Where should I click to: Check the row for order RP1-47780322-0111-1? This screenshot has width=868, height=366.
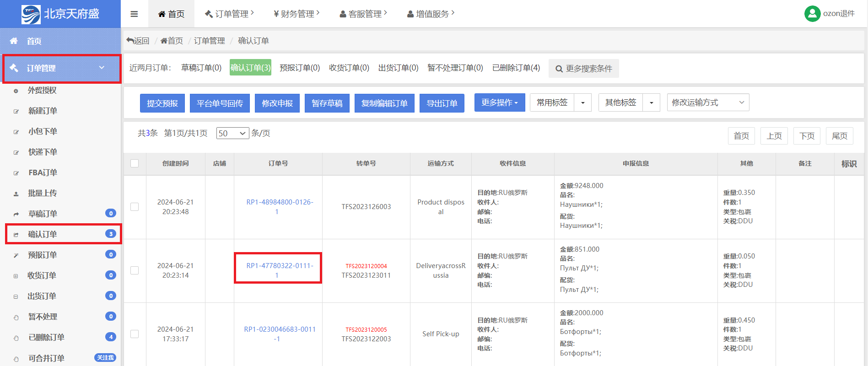[x=135, y=270]
